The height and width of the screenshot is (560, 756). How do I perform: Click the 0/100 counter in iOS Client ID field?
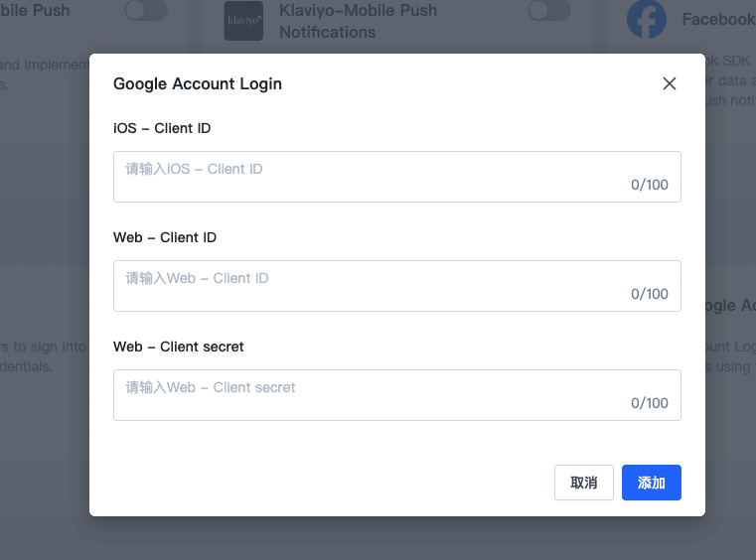650,185
